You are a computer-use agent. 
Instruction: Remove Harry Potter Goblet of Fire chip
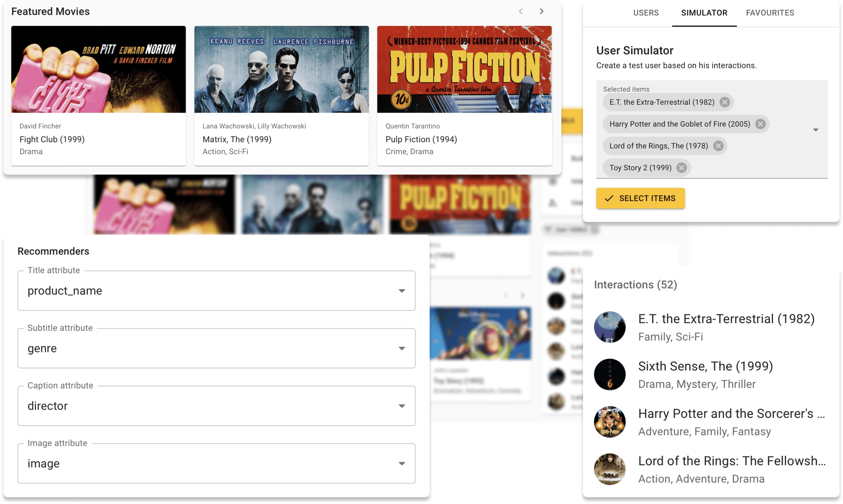(x=760, y=124)
